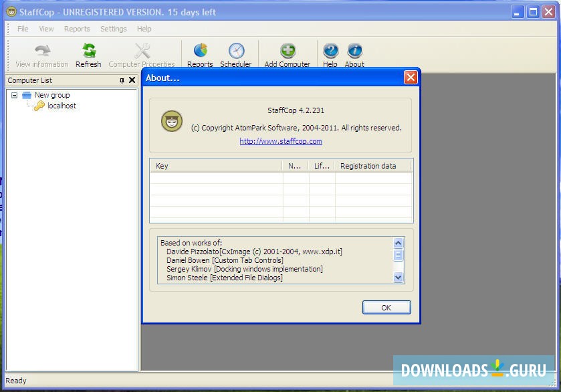This screenshot has width=561, height=392.
Task: Click the Daniel Bowen credits line
Action: pyautogui.click(x=225, y=260)
